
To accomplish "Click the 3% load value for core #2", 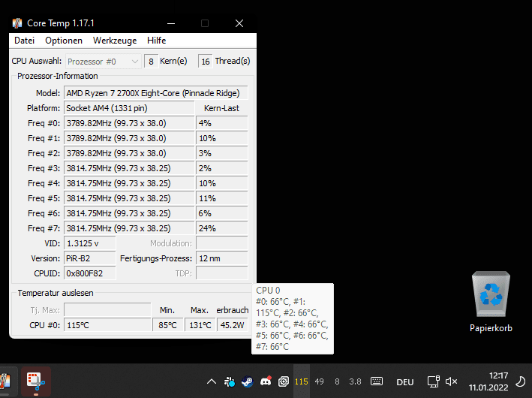I will [x=222, y=153].
